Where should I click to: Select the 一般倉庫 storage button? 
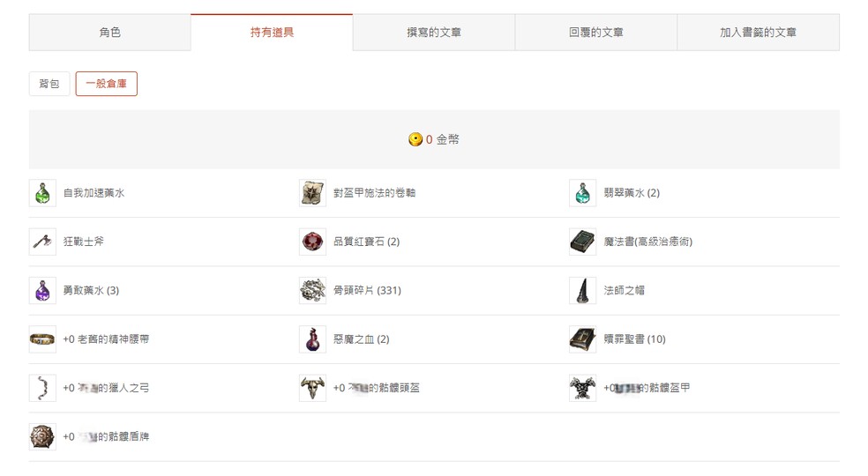(x=106, y=84)
